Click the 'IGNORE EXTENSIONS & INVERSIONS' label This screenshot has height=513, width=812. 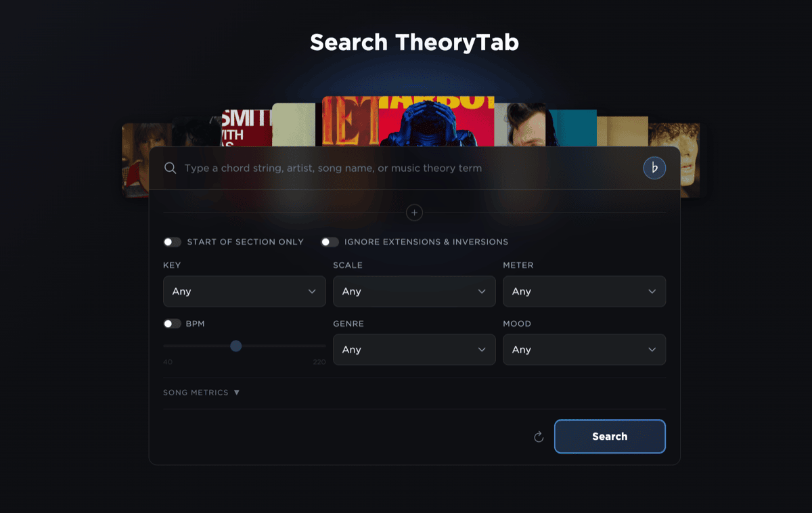(426, 242)
